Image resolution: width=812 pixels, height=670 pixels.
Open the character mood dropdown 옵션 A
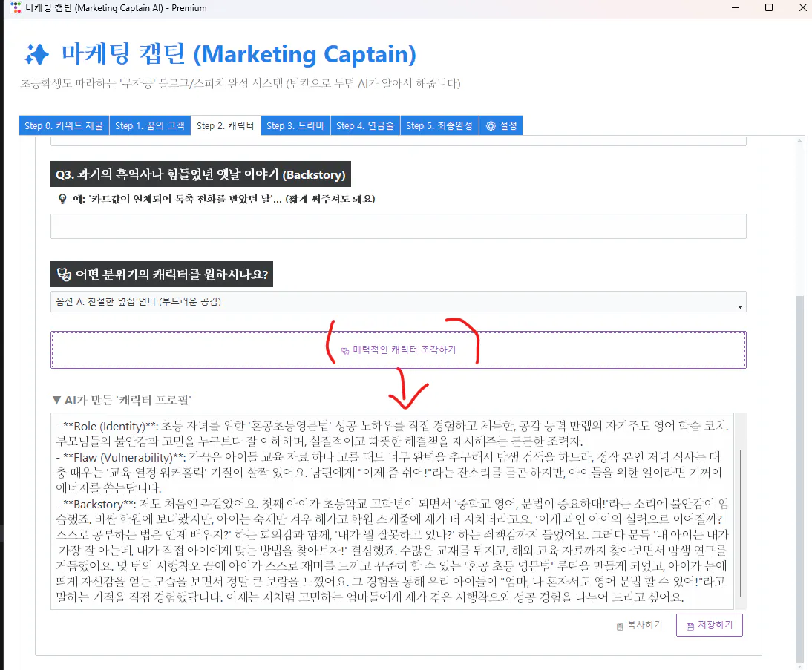click(399, 301)
